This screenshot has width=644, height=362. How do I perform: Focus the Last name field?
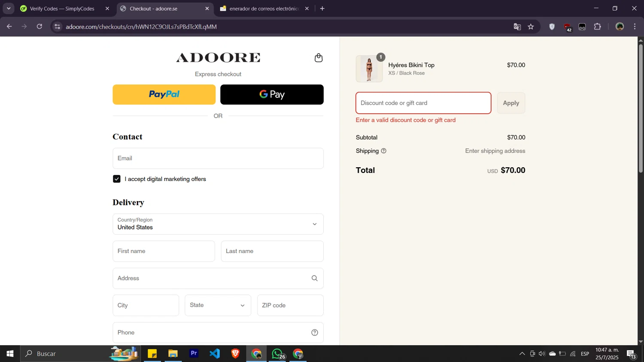click(x=272, y=251)
